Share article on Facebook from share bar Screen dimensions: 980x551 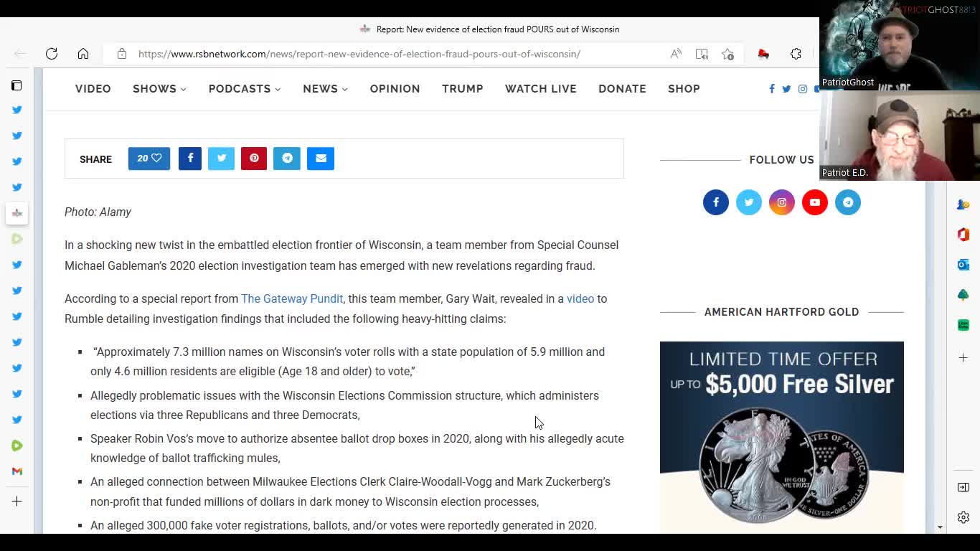pyautogui.click(x=190, y=159)
